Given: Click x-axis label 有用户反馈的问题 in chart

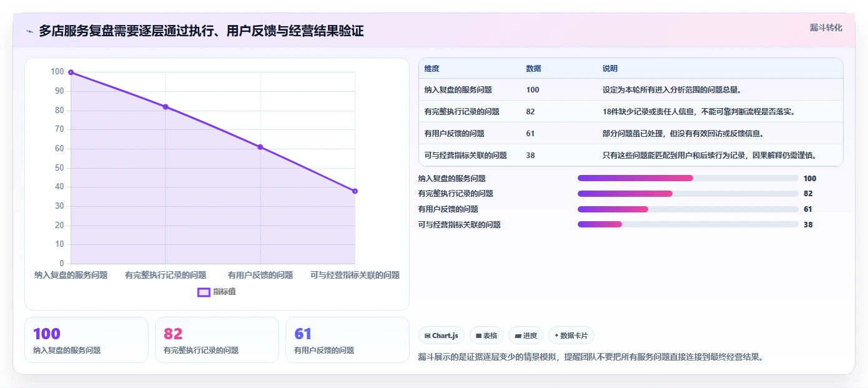Looking at the screenshot, I should (x=260, y=275).
